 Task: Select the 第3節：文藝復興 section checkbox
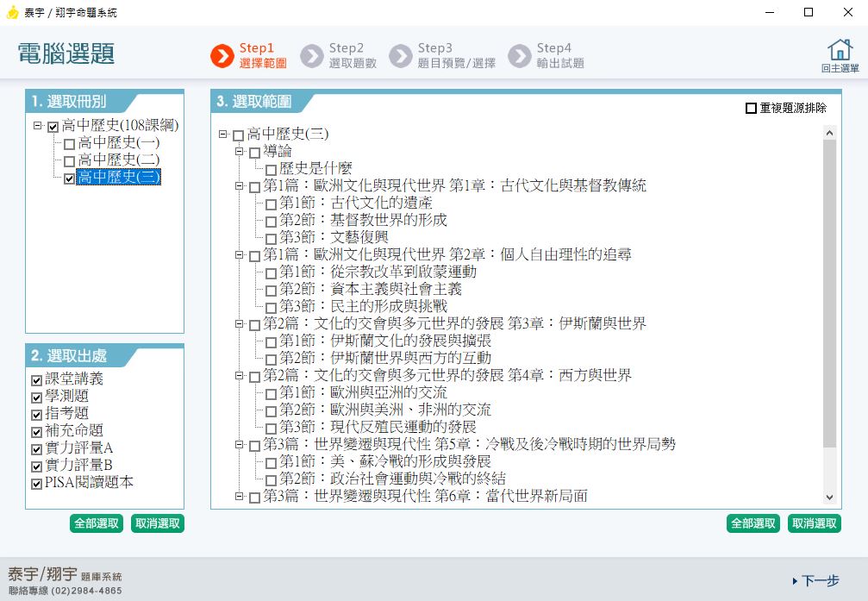click(x=271, y=239)
